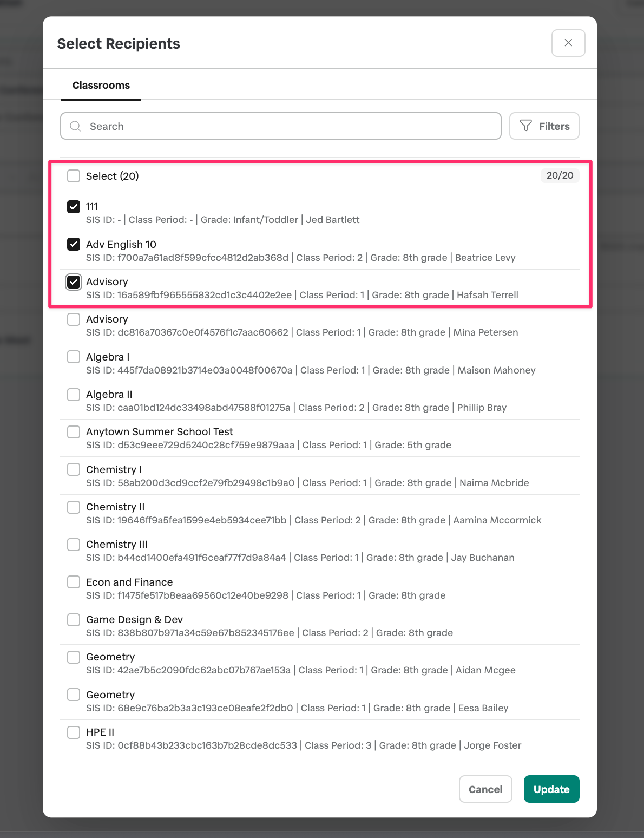Click the SIS details line mentioning Jed Bartlett
Viewport: 644px width, 838px height.
222,220
